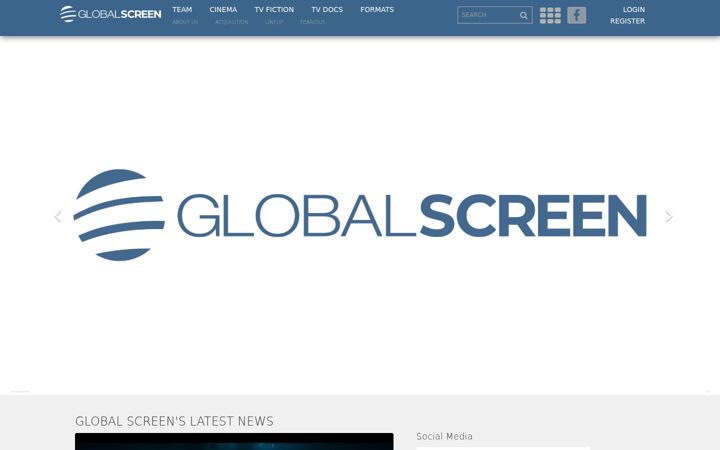720x450 pixels.
Task: Click the magnifying glass search icon
Action: 523,16
